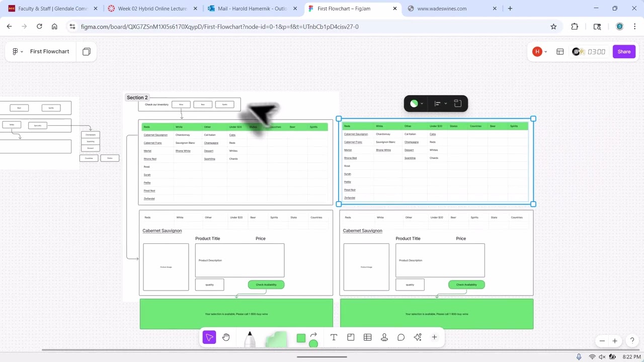This screenshot has width=644, height=362.
Task: Switch to the Hand tool
Action: (x=226, y=337)
